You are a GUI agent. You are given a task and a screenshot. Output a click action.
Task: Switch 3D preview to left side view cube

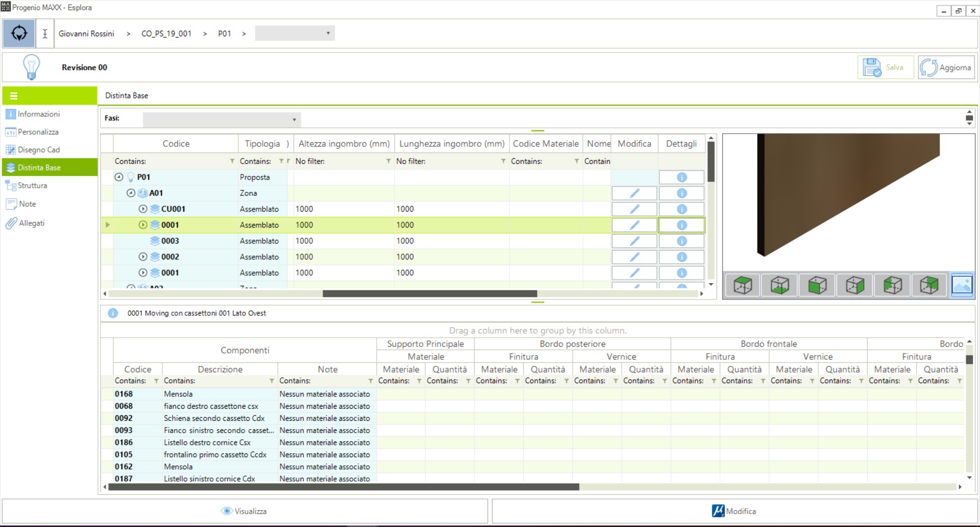click(892, 285)
